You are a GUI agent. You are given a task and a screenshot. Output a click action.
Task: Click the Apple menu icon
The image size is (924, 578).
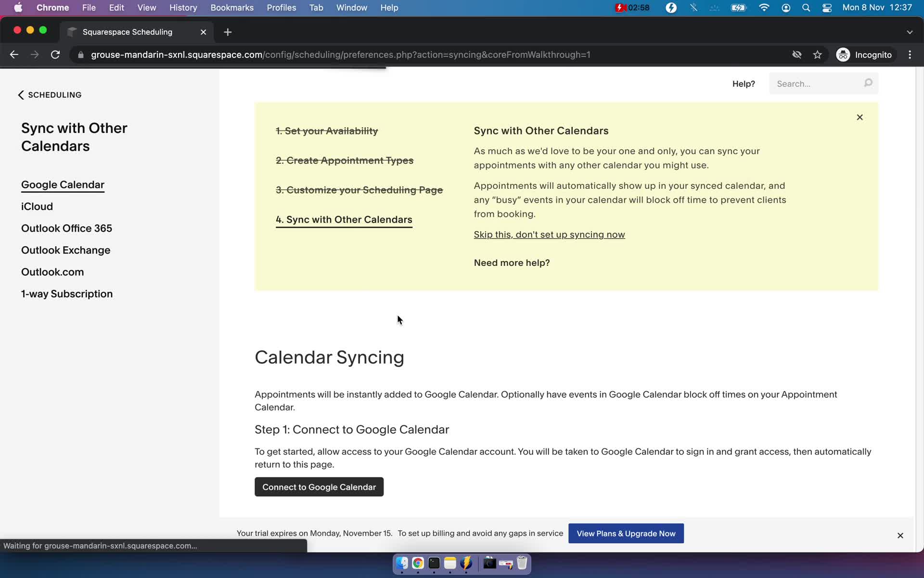coord(18,8)
